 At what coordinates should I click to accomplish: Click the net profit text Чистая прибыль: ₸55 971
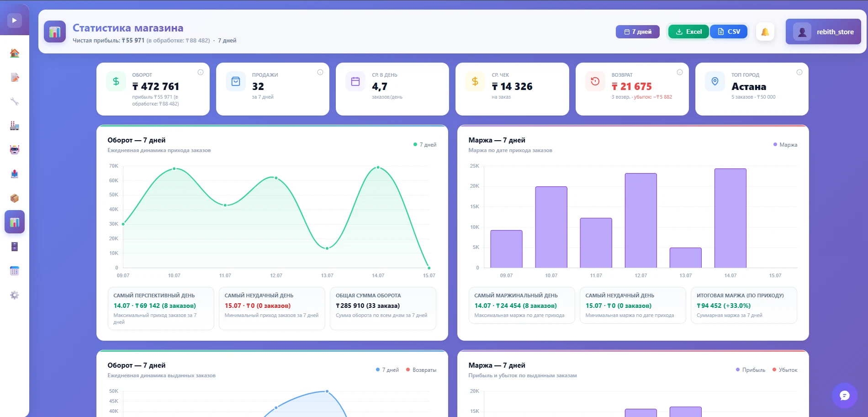coord(108,40)
